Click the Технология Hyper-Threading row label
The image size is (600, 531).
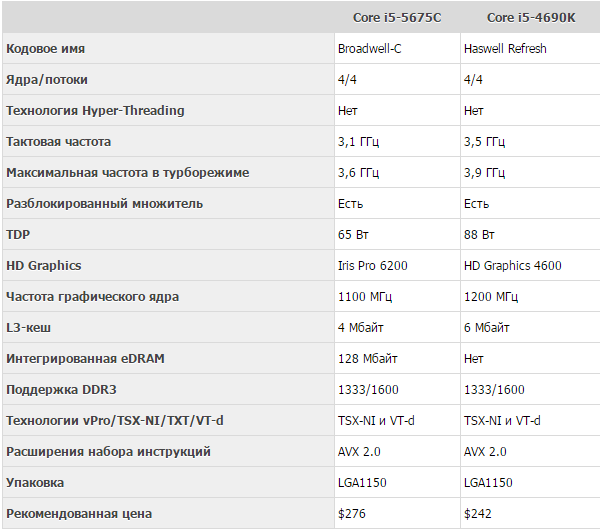(95, 111)
